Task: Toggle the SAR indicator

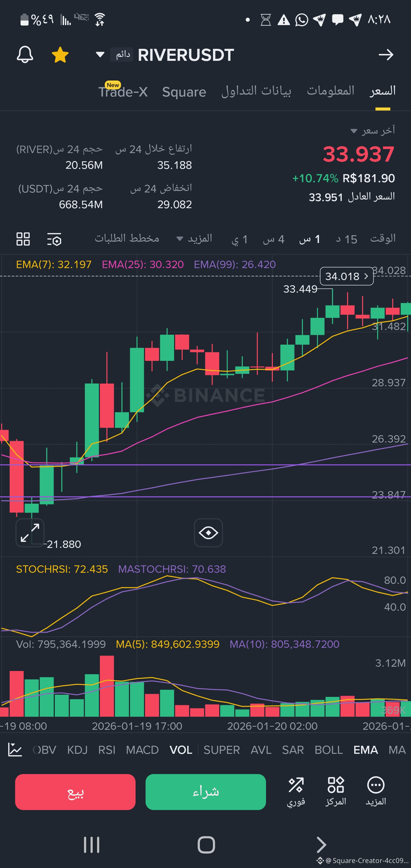Action: (x=293, y=750)
